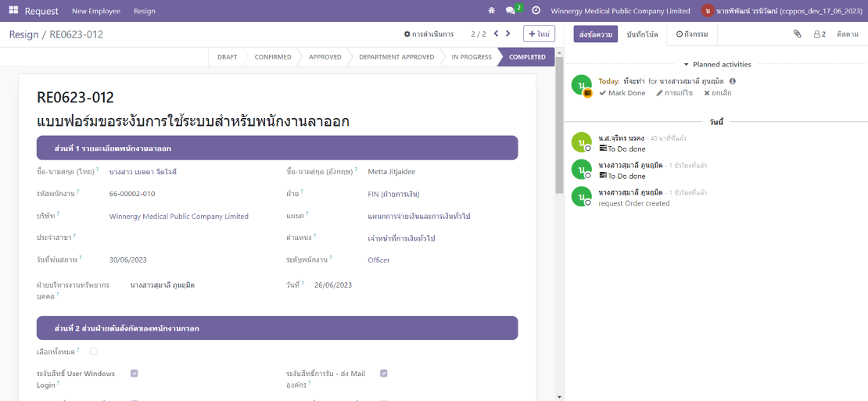Screen dimensions: 868x401
Task: Click info icon next to planned activity
Action: point(733,81)
